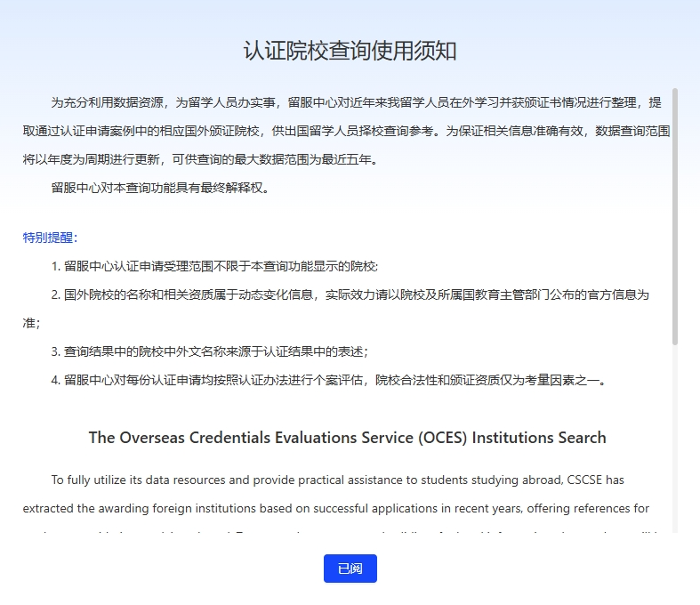Click the 已阅 confirmation button
The width and height of the screenshot is (700, 605).
pos(350,569)
